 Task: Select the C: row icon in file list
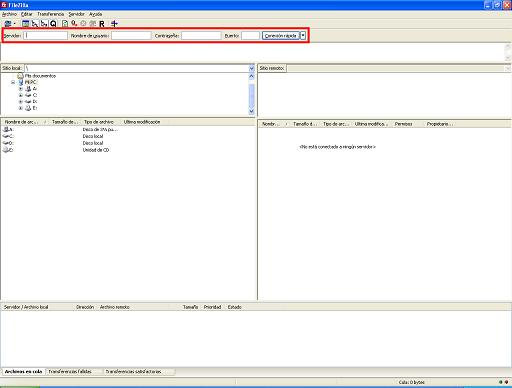pyautogui.click(x=6, y=136)
